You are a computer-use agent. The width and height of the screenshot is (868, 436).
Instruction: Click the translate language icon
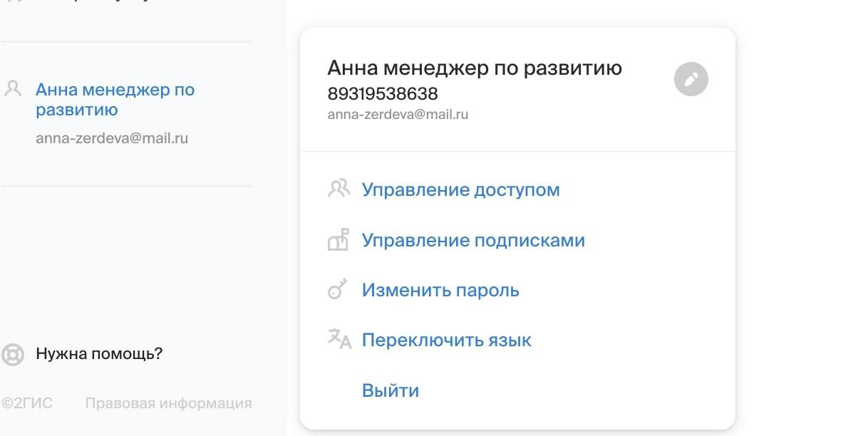[340, 339]
